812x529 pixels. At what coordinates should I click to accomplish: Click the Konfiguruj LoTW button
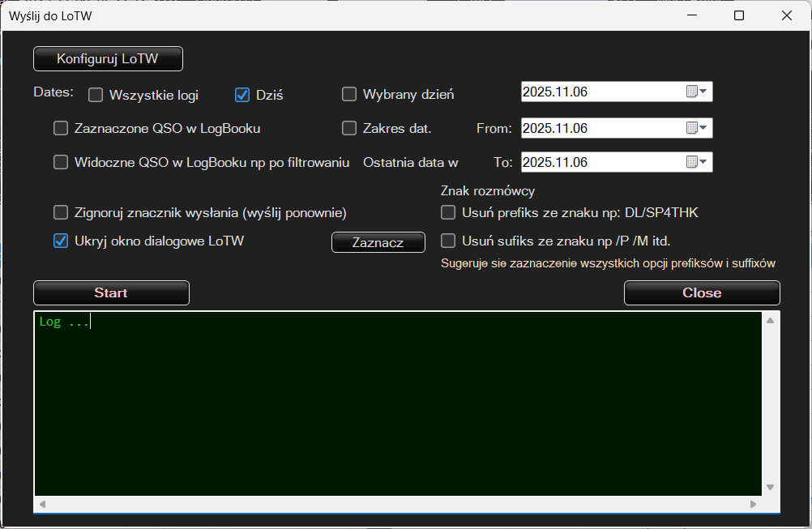tap(108, 59)
